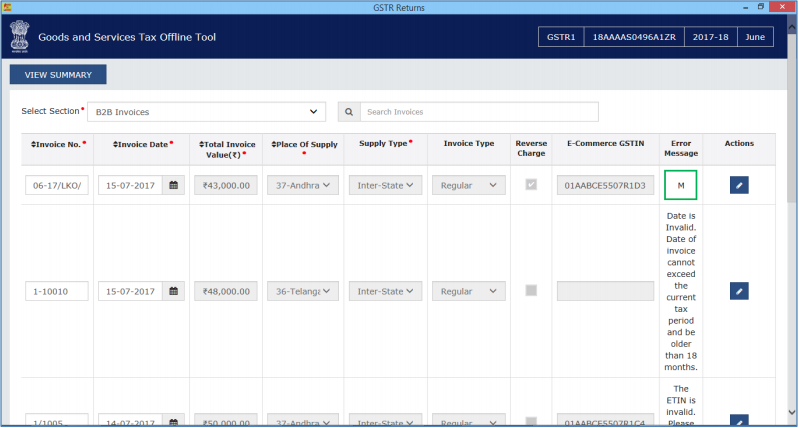Open Supply Type dropdown for invoice 1-10010
This screenshot has width=799, height=428.
[385, 291]
